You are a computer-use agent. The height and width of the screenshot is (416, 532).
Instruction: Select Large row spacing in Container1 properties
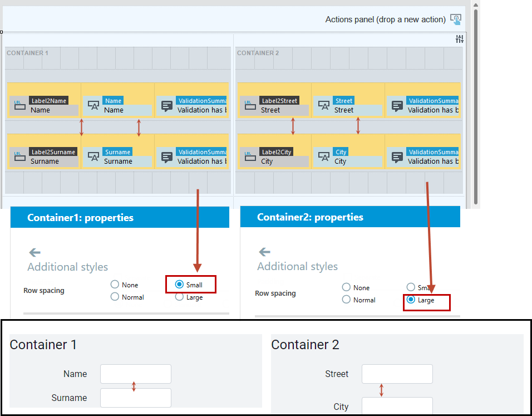(180, 297)
